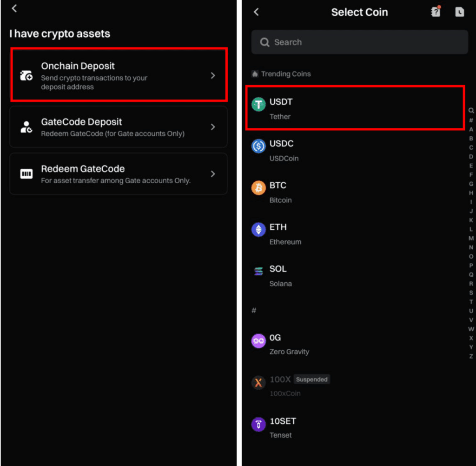Image resolution: width=476 pixels, height=466 pixels.
Task: Jump to letter M in alphabet index
Action: pyautogui.click(x=471, y=239)
